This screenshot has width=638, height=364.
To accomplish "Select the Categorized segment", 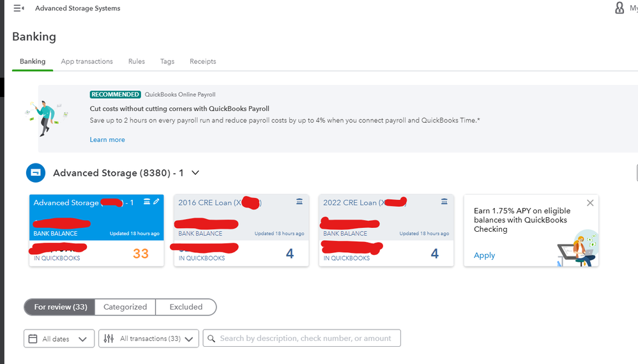I will click(x=125, y=307).
